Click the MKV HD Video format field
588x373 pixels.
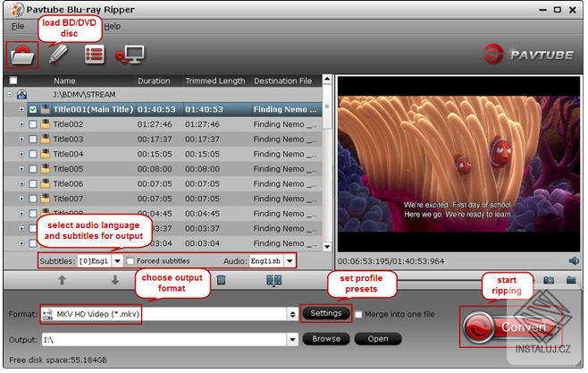tap(164, 314)
